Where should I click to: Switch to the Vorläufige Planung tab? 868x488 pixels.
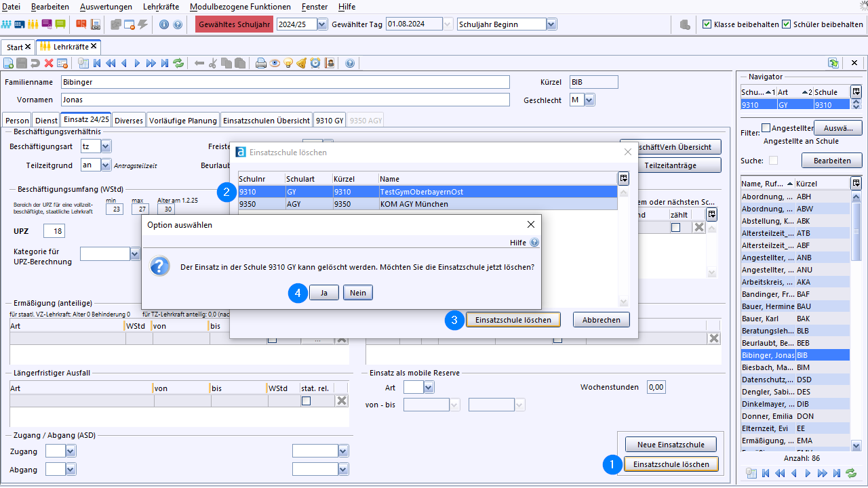[x=183, y=120]
